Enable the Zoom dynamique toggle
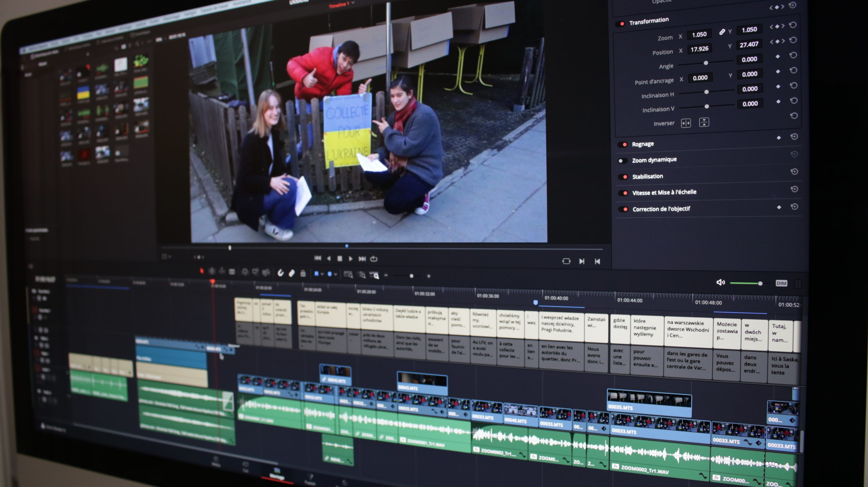The width and height of the screenshot is (868, 487). (x=622, y=161)
